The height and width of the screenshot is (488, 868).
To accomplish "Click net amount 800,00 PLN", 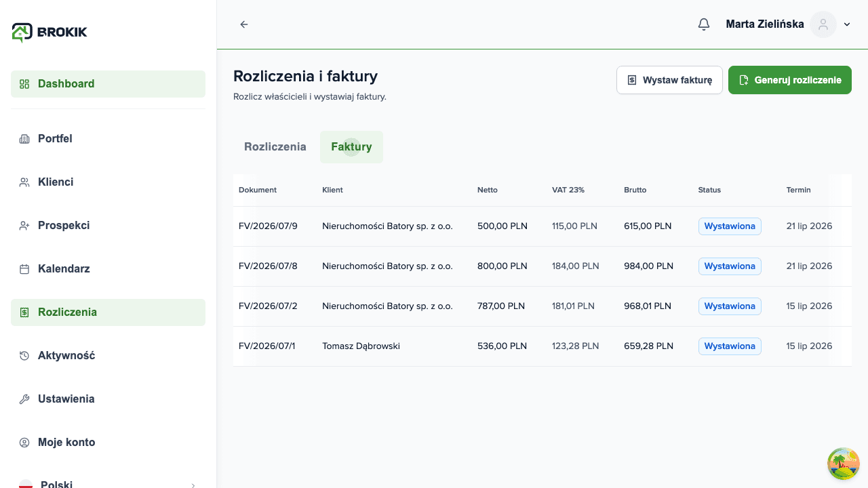I will click(x=502, y=266).
